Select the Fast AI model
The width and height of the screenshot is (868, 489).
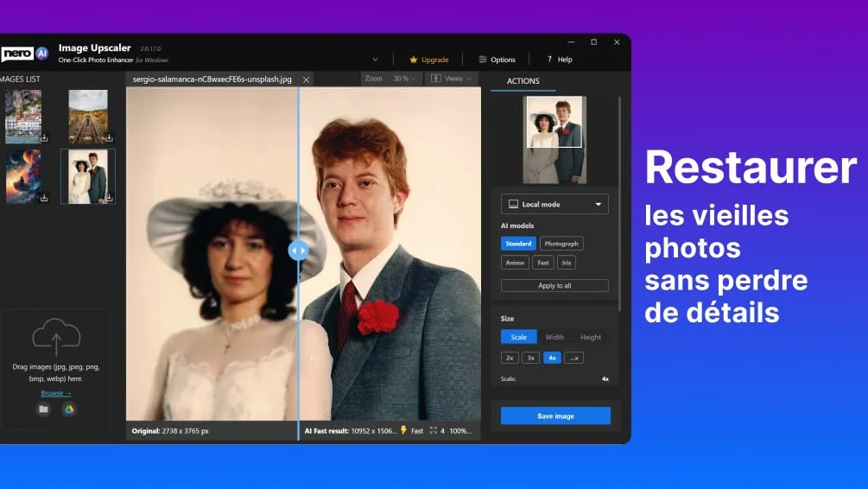tap(543, 263)
